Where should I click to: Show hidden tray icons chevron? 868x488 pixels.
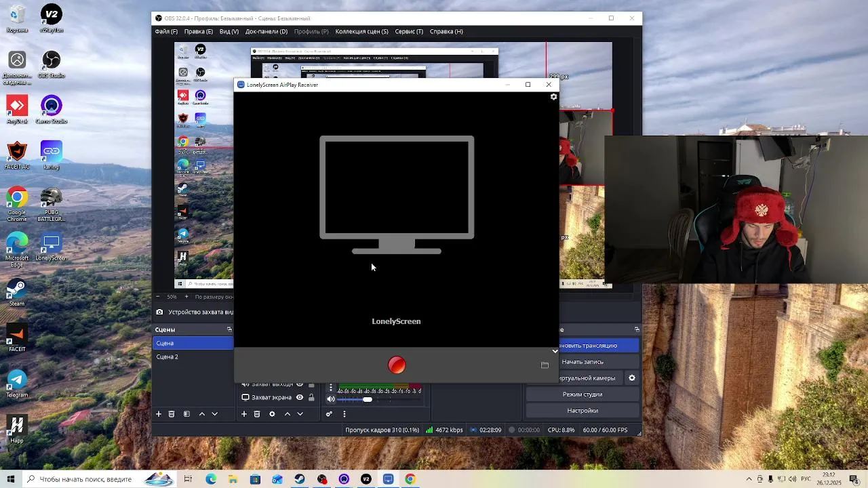click(x=749, y=479)
